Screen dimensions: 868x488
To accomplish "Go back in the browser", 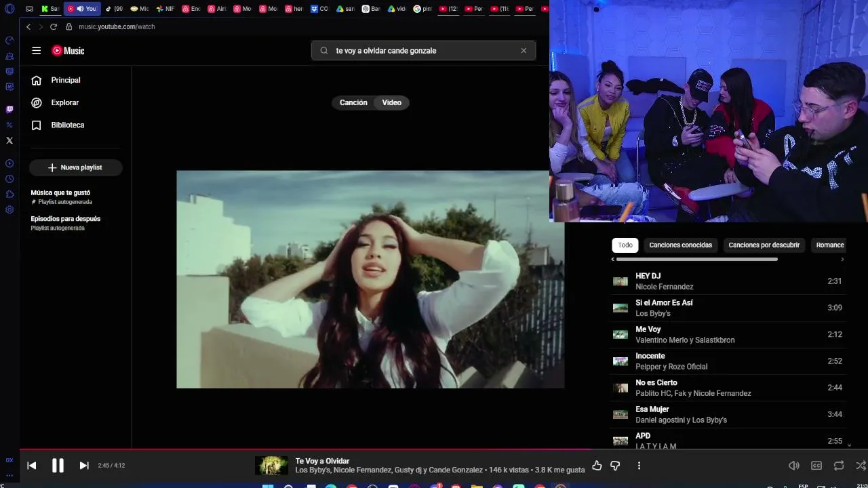I will (28, 26).
